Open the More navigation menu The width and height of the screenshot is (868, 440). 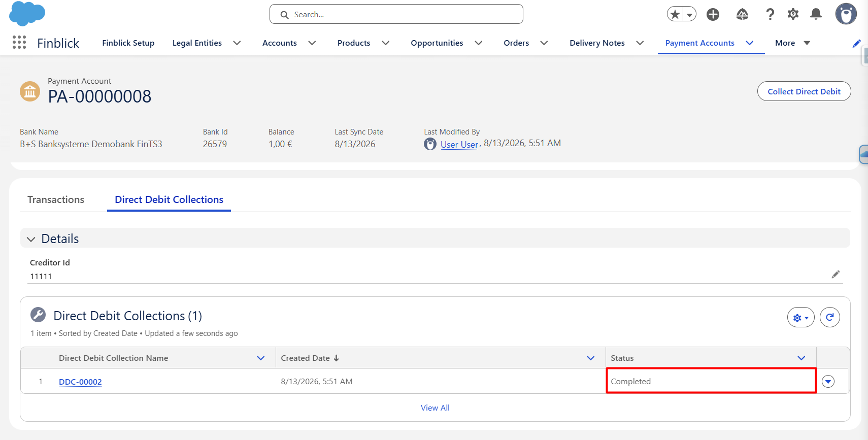coord(792,43)
